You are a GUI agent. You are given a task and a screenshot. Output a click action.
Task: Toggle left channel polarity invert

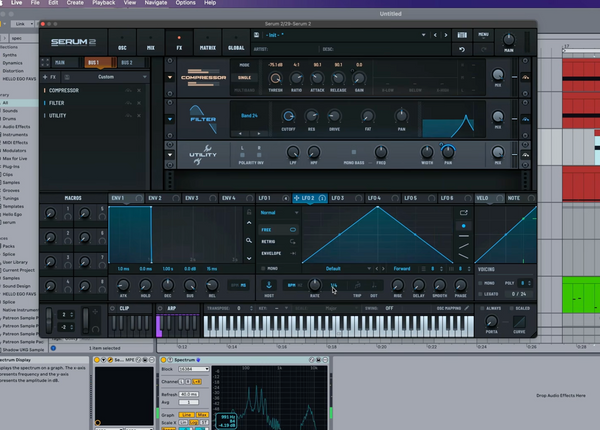pyautogui.click(x=242, y=155)
